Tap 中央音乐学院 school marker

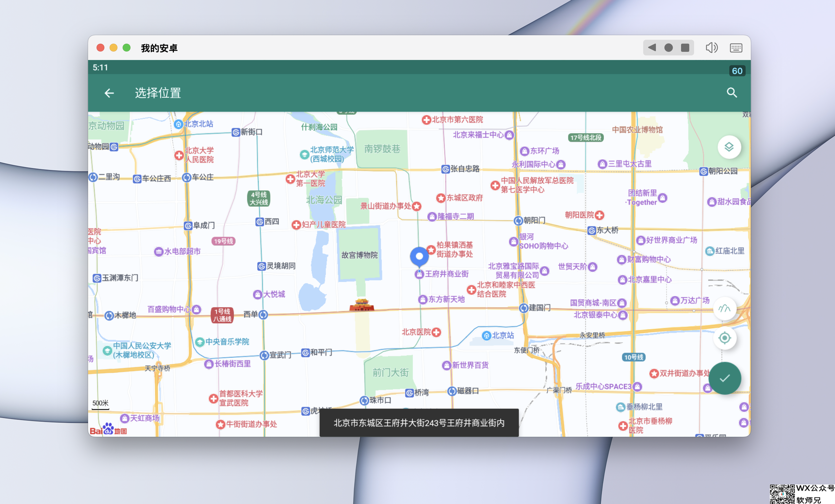tap(200, 341)
